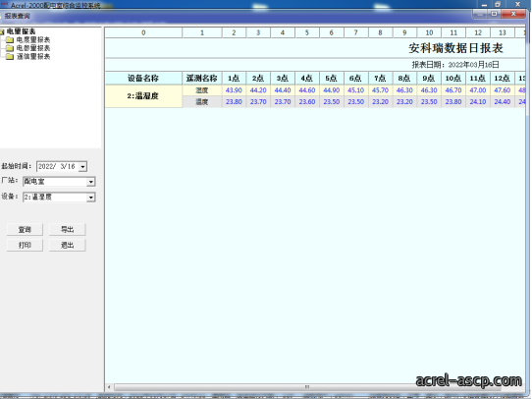Viewport: 532px width, 399px height.
Task: Click the humidity value 44.20
Action: coord(258,90)
